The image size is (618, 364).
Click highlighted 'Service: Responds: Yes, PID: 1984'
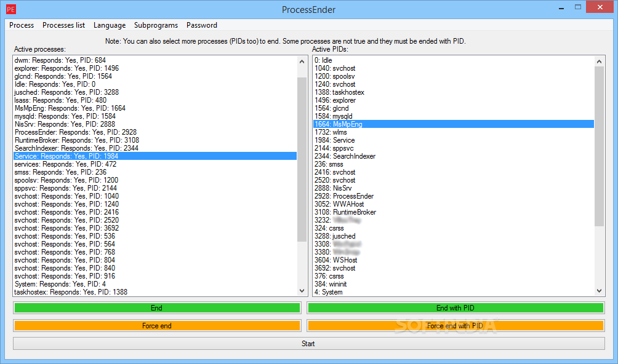tap(155, 156)
